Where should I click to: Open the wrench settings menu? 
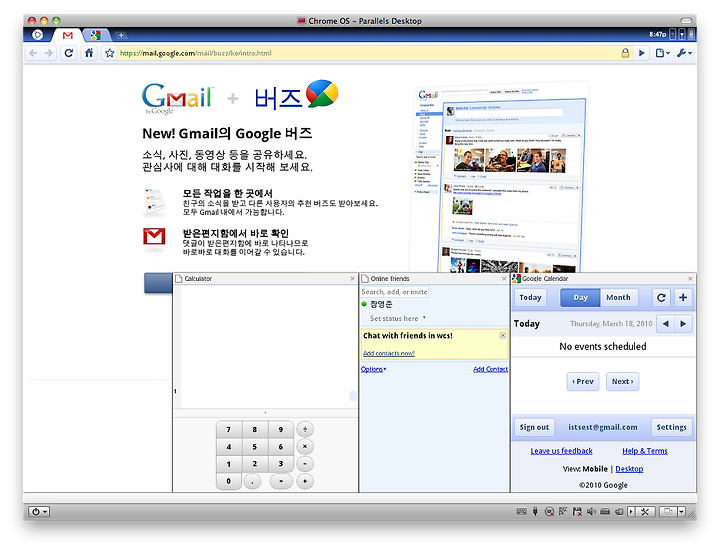coord(684,53)
